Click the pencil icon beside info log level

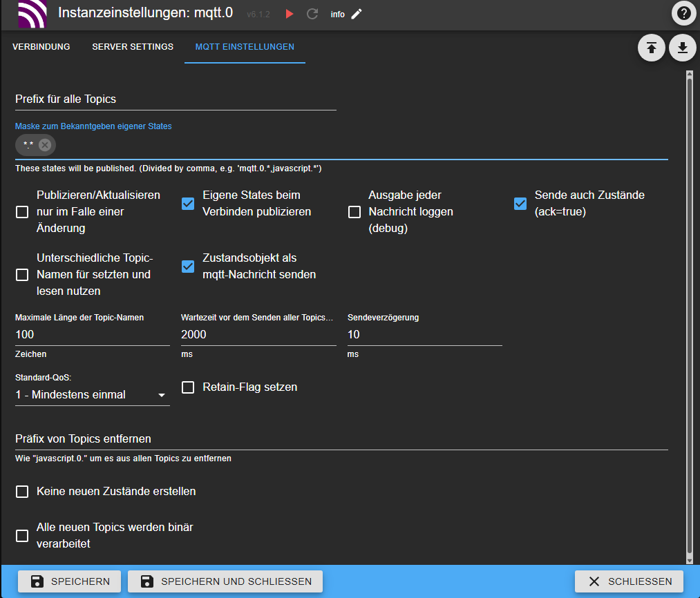pos(357,14)
